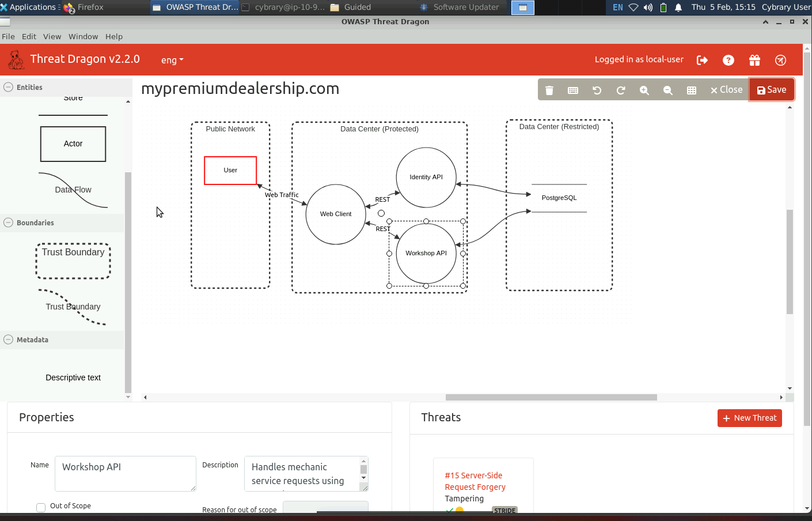Collapse the Boundaries section
The image size is (812, 521).
pyautogui.click(x=9, y=222)
